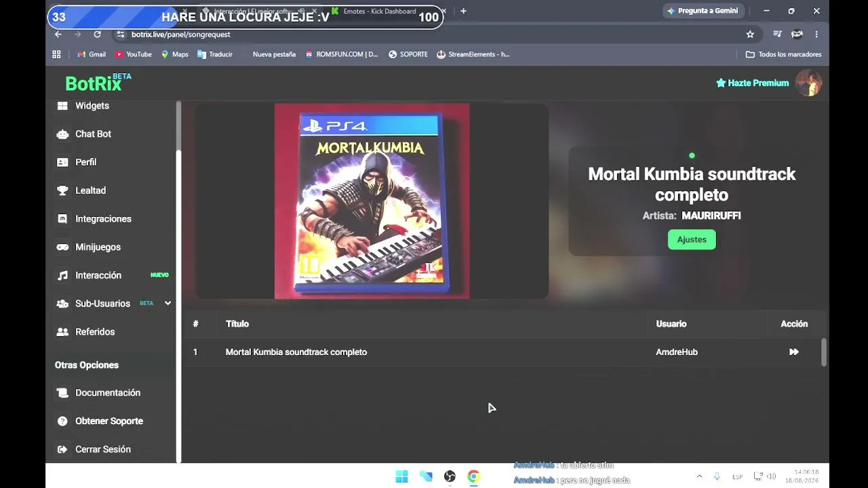Open OBS Studio from the taskbar
This screenshot has width=868, height=488.
coord(450,477)
